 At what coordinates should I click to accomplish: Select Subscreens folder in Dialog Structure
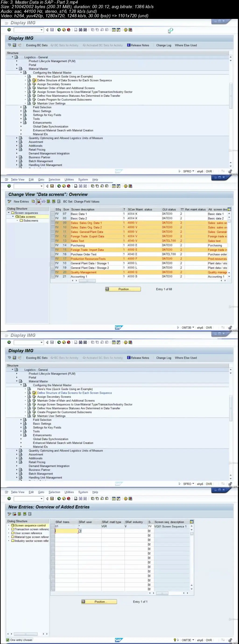pyautogui.click(x=29, y=221)
